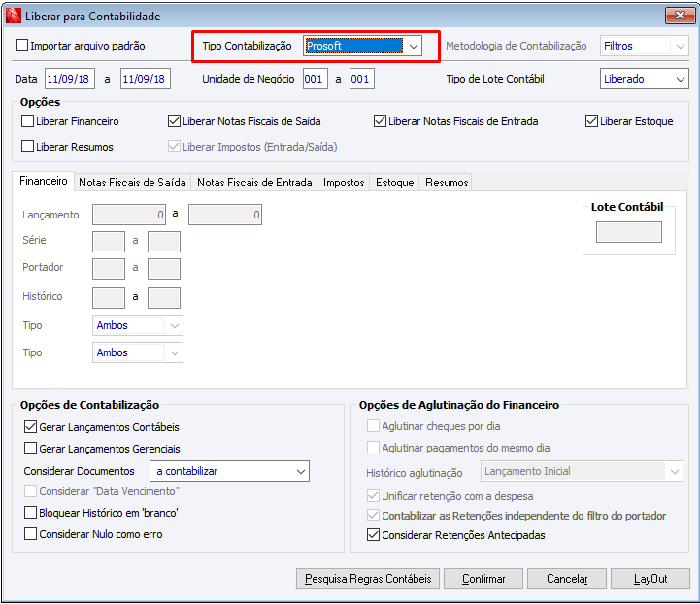This screenshot has width=700, height=604.
Task: Click the start Data field
Action: 70,79
